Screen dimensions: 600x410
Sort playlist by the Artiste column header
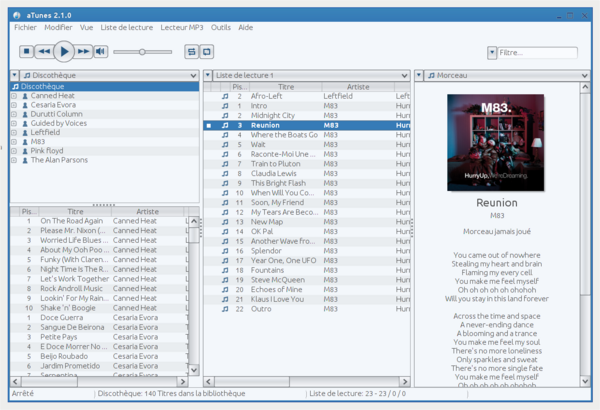(x=358, y=87)
